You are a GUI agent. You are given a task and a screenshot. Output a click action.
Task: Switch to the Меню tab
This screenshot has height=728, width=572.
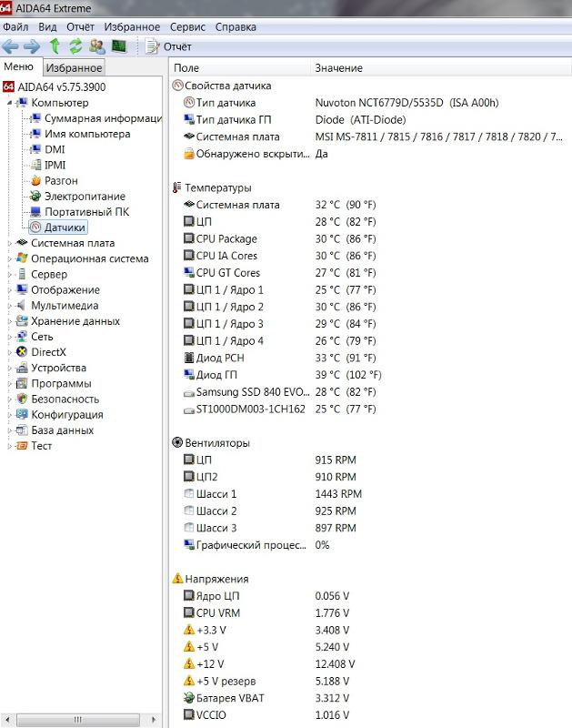(x=18, y=66)
